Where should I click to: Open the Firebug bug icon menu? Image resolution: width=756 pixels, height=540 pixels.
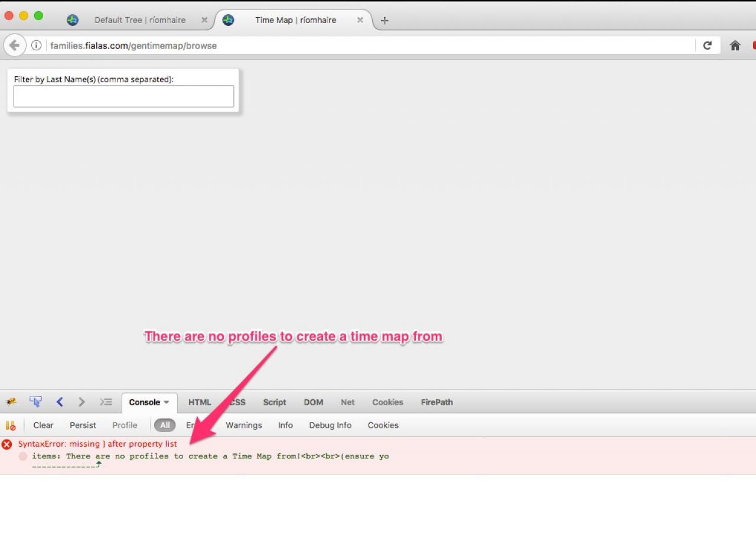click(11, 402)
